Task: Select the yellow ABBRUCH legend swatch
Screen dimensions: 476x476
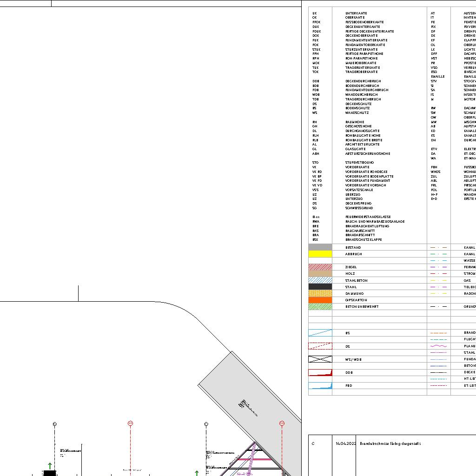Action: pos(320,254)
